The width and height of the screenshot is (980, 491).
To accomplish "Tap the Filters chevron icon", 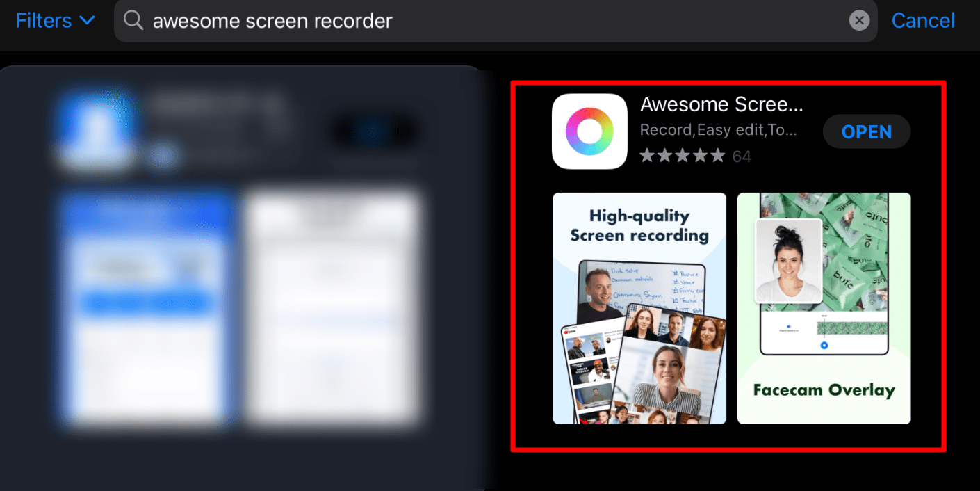I will click(x=88, y=20).
